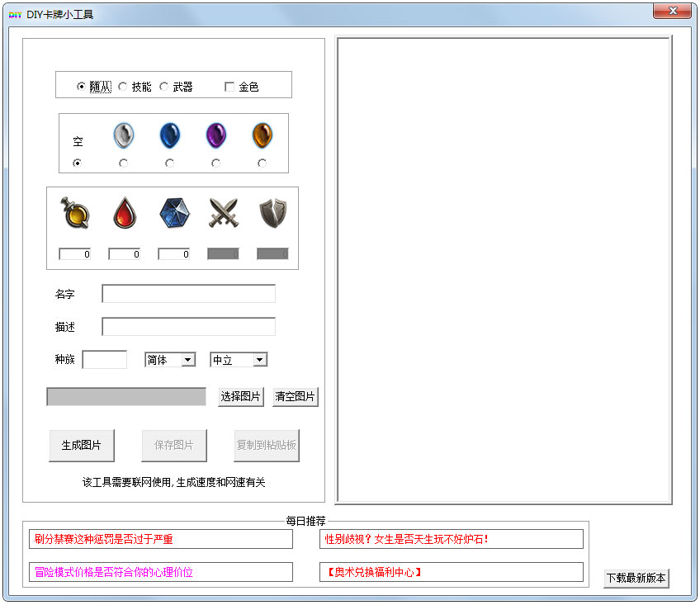Click the white common rarity gem icon

(124, 135)
